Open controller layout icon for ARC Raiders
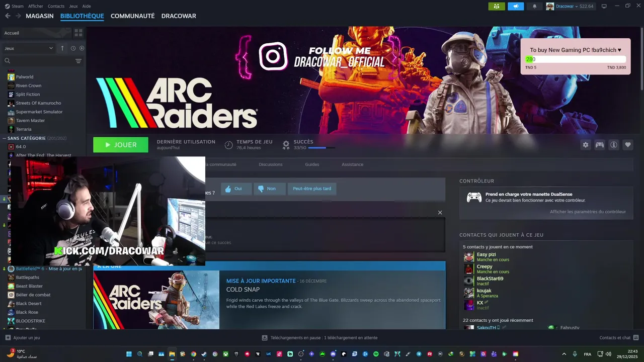644x362 pixels. (x=600, y=145)
